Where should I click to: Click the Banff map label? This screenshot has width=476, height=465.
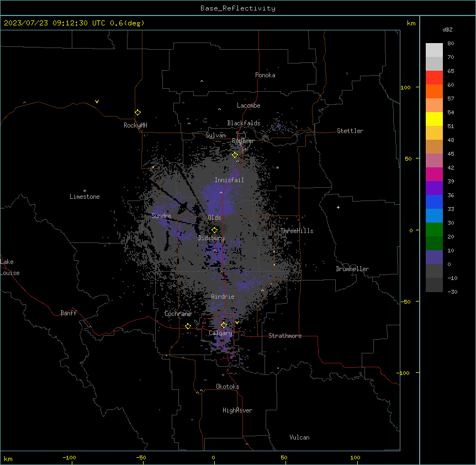pyautogui.click(x=68, y=313)
